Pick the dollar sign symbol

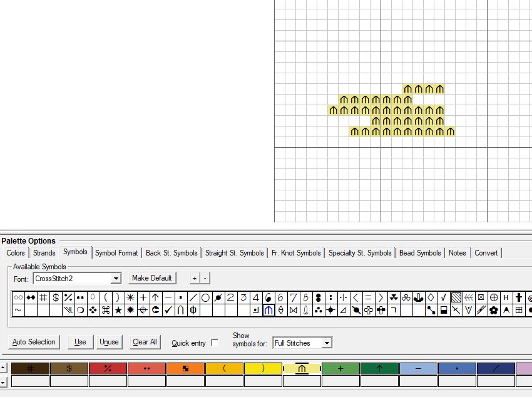(56, 297)
